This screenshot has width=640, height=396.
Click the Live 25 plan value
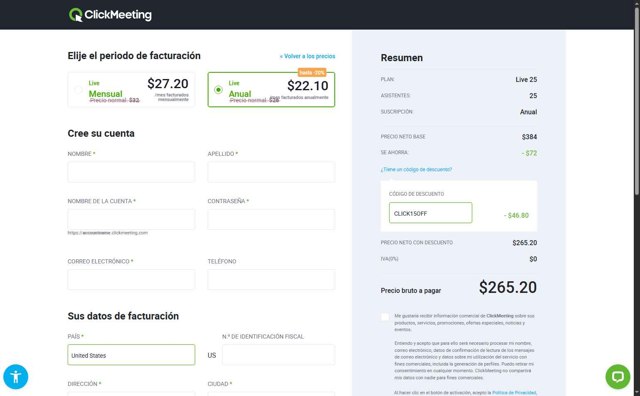tap(526, 80)
